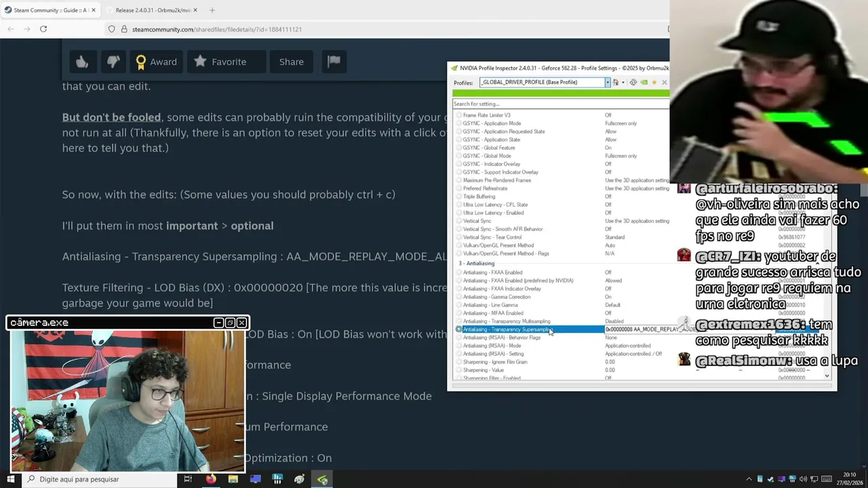Open File Explorer from the taskbar
Viewport: 868px width, 488px height.
pos(233,479)
